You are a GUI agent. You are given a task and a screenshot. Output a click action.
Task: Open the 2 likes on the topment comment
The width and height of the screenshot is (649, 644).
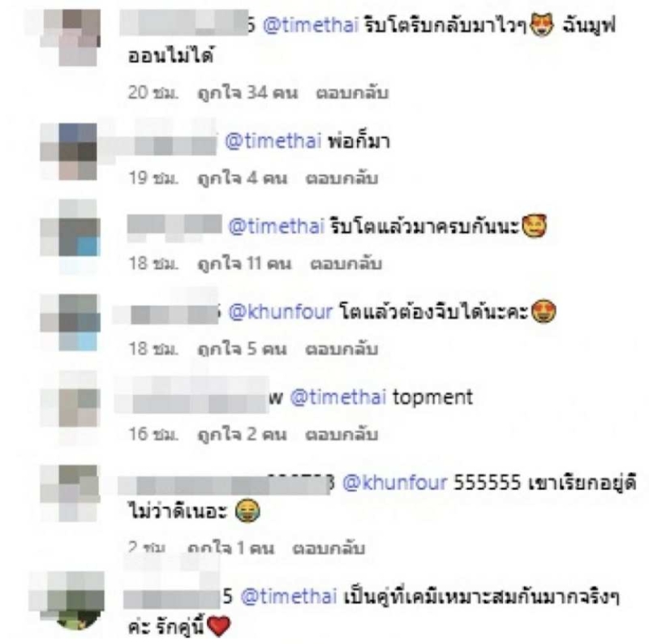242,435
